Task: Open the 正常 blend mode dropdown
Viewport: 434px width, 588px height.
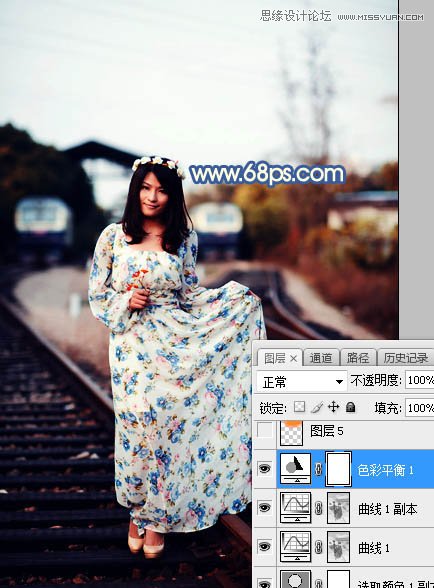Action: coord(302,382)
